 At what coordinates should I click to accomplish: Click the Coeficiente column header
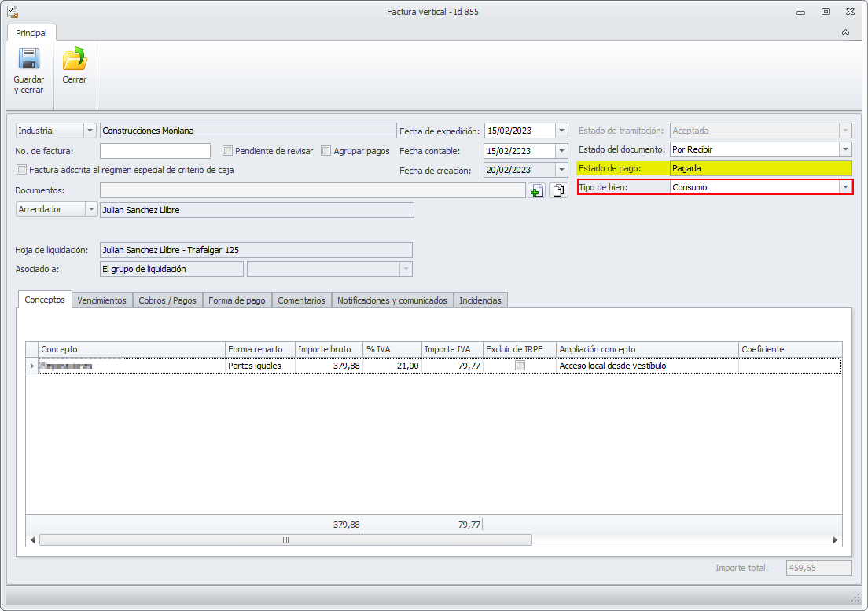click(790, 349)
